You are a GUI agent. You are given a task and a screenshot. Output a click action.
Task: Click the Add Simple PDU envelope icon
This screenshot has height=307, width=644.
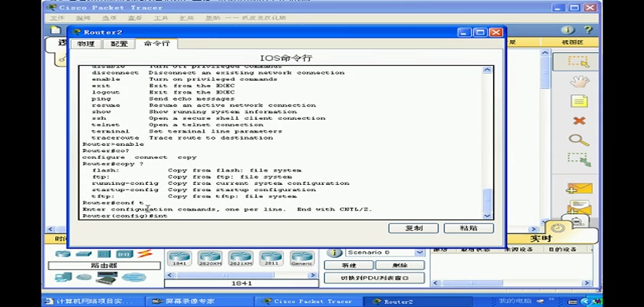pos(579,188)
